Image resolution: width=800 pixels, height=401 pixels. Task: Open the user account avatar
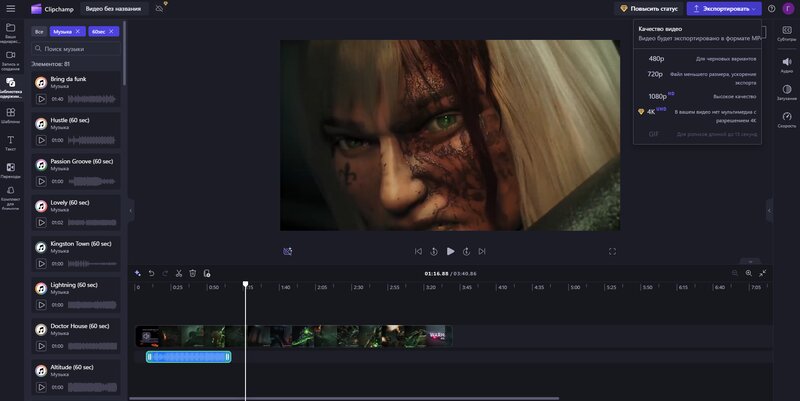coord(789,9)
